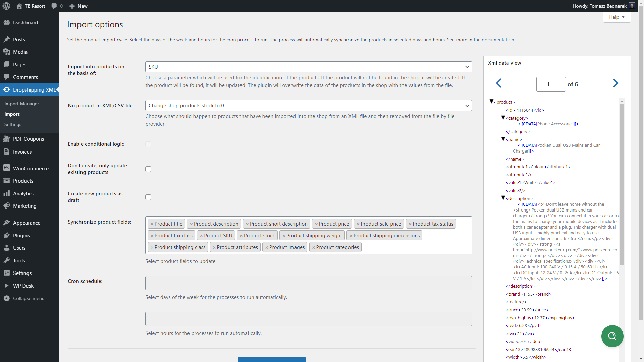Click the WooCommerce sidebar icon
644x362 pixels.
7,168
